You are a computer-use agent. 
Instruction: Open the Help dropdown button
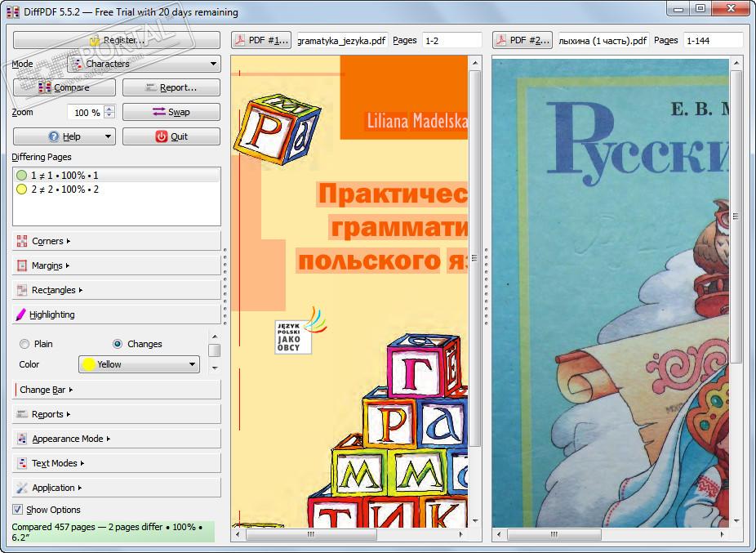click(x=64, y=136)
